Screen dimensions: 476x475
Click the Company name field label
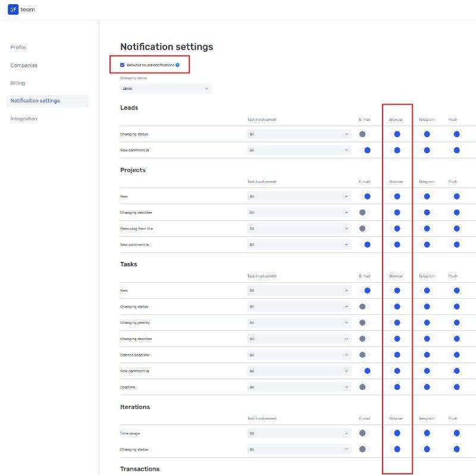tap(133, 78)
